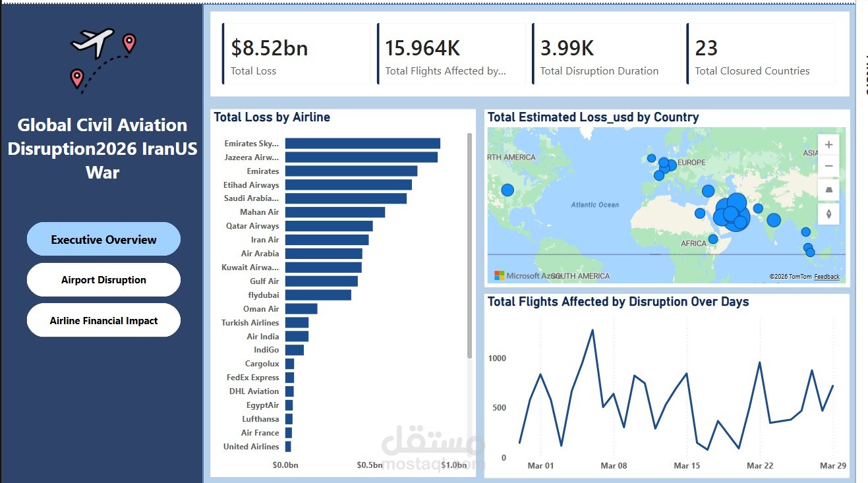Screen dimensions: 868x483
Task: Click the Total Loss by Airline title
Action: (272, 117)
